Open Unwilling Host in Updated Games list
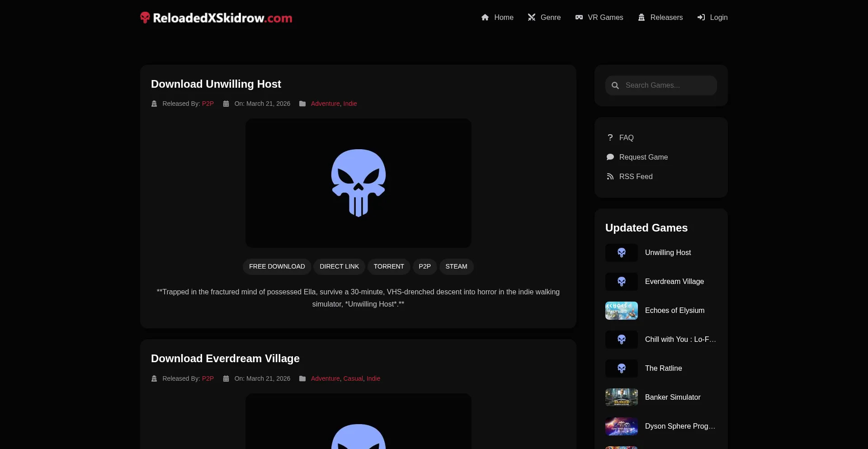868x449 pixels. pyautogui.click(x=668, y=252)
